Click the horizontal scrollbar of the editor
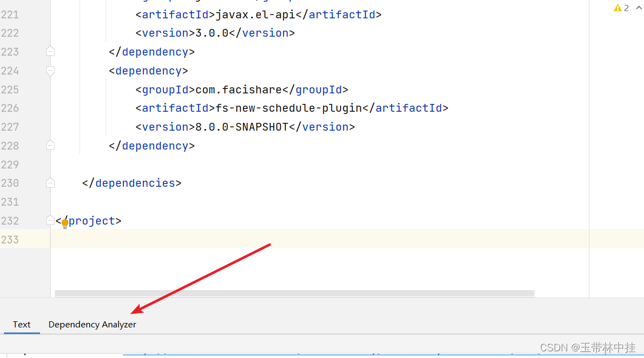This screenshot has width=644, height=358. click(295, 293)
